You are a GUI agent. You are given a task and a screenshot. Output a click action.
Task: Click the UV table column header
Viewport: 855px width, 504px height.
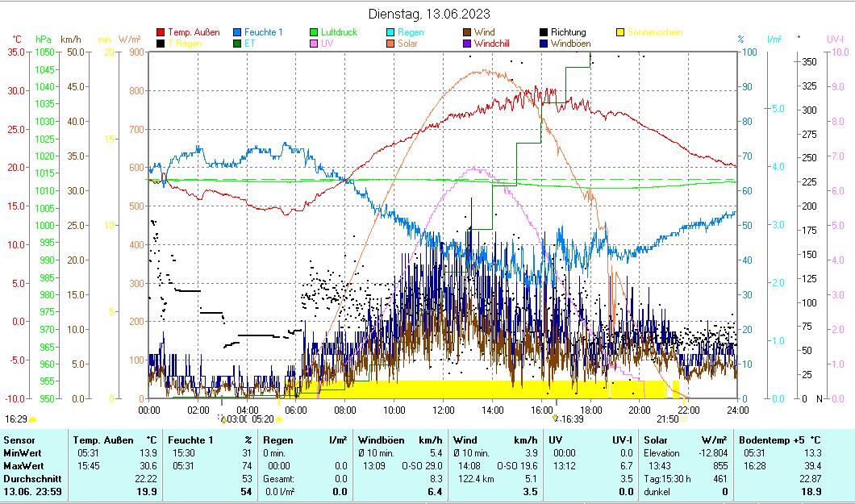[x=555, y=440]
